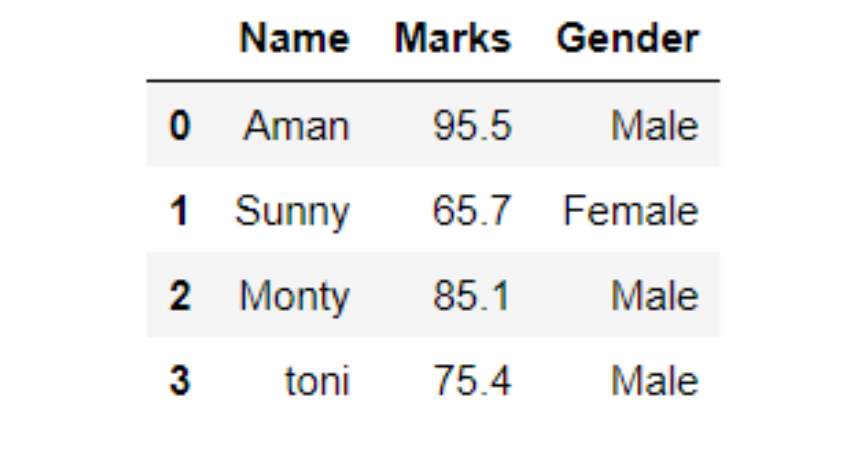Click the Name column header
The width and height of the screenshot is (867, 457).
[295, 40]
